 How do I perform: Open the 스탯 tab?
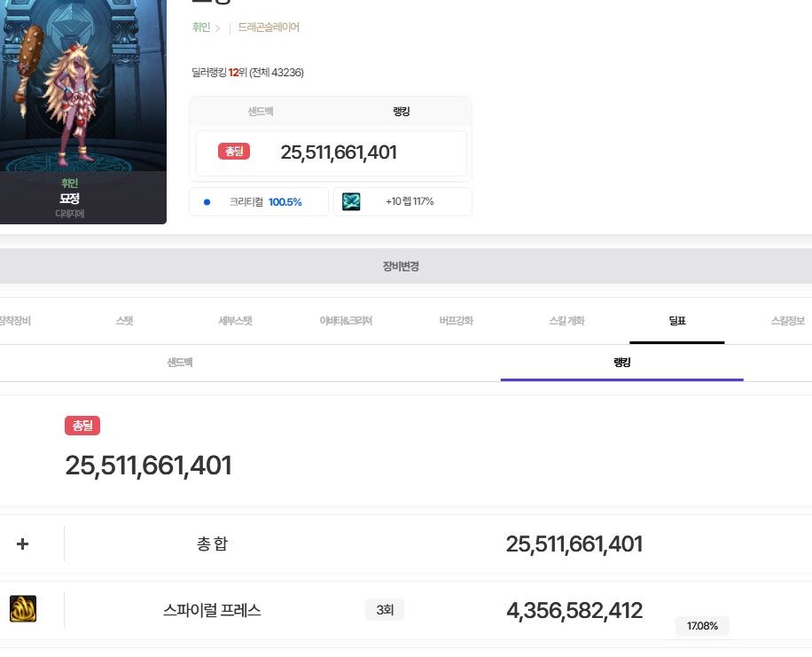click(124, 321)
